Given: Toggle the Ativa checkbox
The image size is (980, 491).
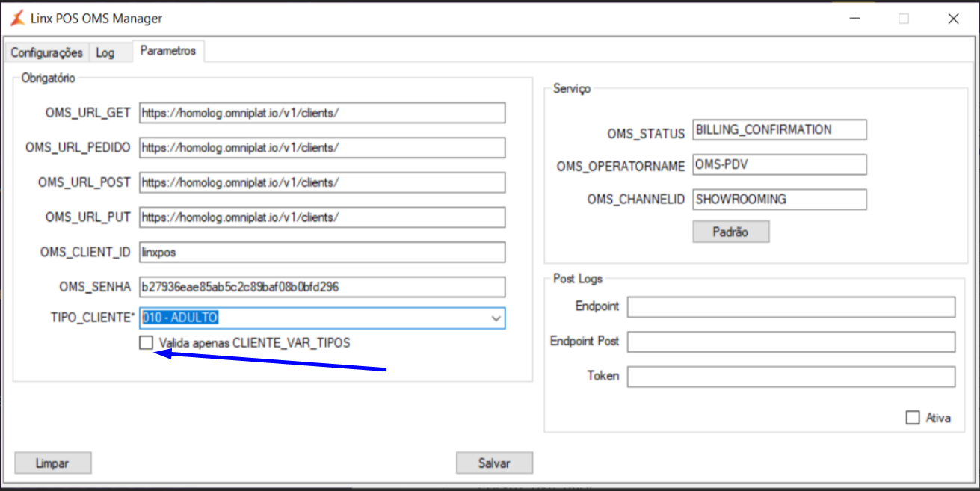Looking at the screenshot, I should click(913, 418).
